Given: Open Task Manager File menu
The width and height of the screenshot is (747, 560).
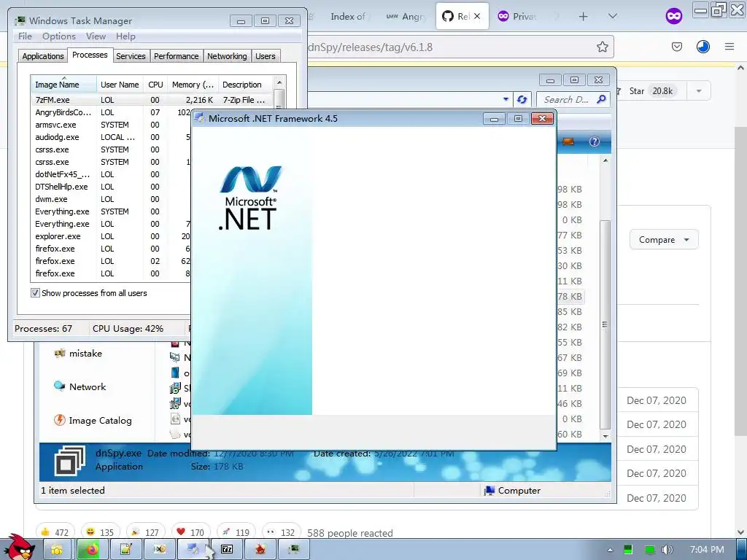Looking at the screenshot, I should click(x=25, y=36).
